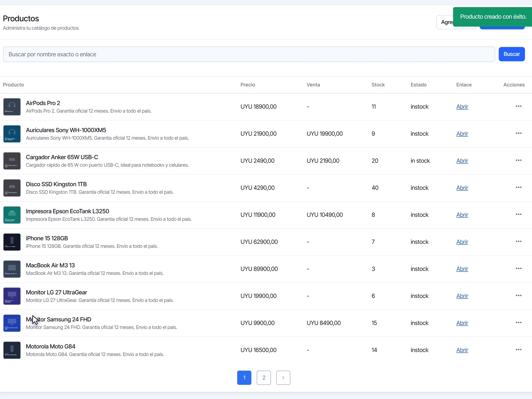Click the sale price UYU 19900,00 for Sony
Screen dimensions: 532x399
325,134
